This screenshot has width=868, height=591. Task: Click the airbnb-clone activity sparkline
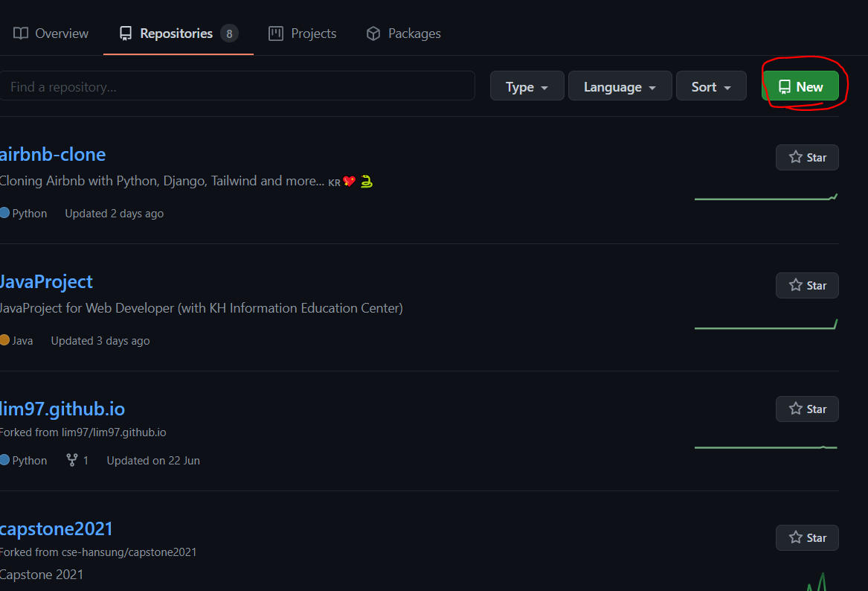[x=766, y=197]
